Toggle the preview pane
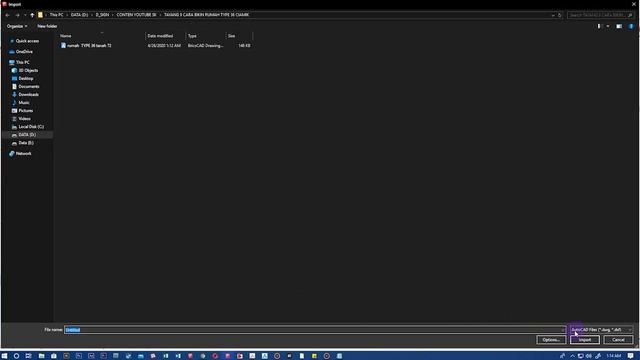This screenshot has height=360, width=640. point(619,26)
